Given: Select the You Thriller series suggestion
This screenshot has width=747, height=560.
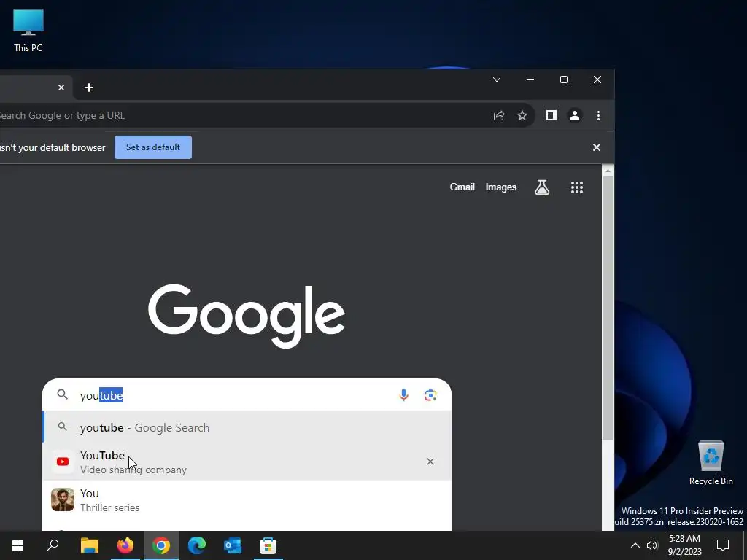Looking at the screenshot, I should click(247, 500).
